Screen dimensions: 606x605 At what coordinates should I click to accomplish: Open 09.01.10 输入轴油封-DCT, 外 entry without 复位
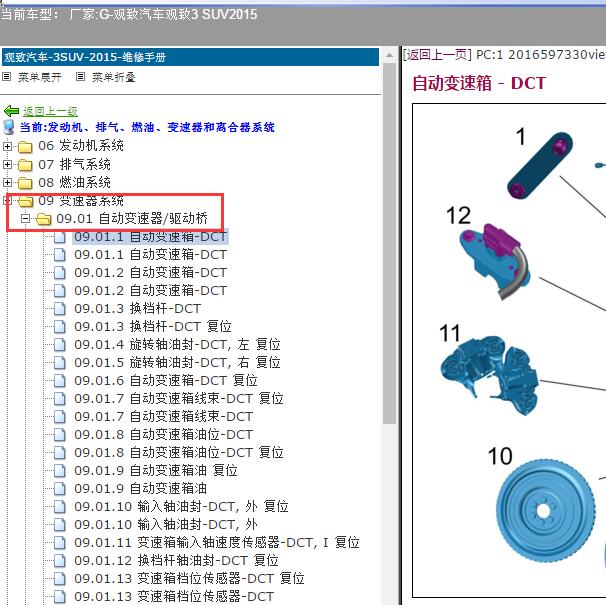(x=166, y=525)
